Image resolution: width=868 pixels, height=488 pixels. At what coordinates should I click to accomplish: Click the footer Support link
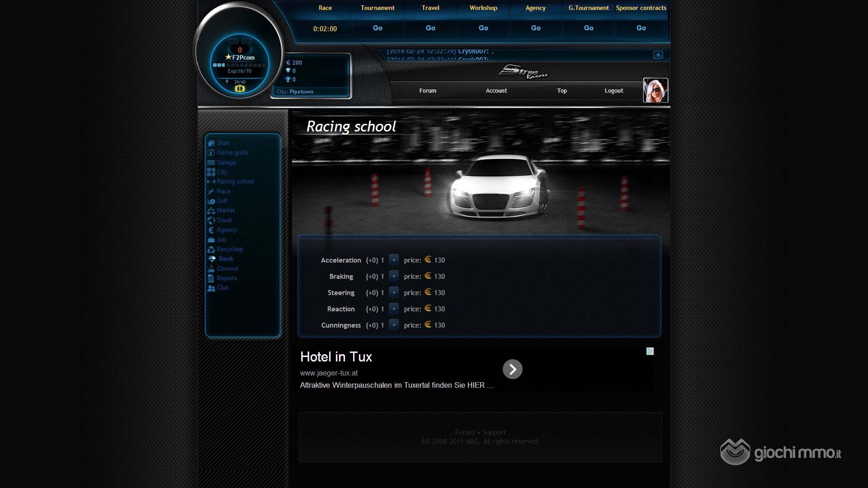coord(494,432)
